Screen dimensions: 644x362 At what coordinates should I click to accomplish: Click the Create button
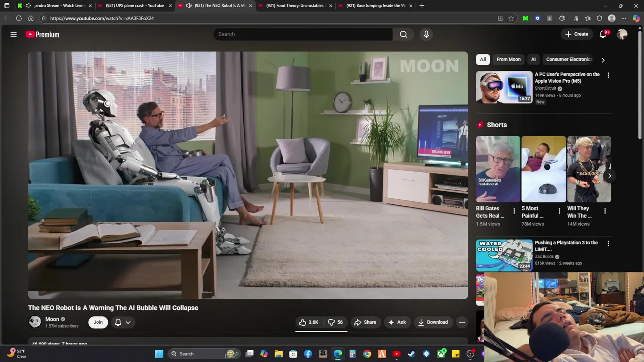click(576, 34)
